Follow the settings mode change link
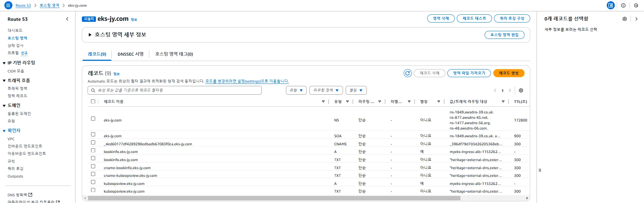Screen dimensions: 644x203 tap(247, 81)
